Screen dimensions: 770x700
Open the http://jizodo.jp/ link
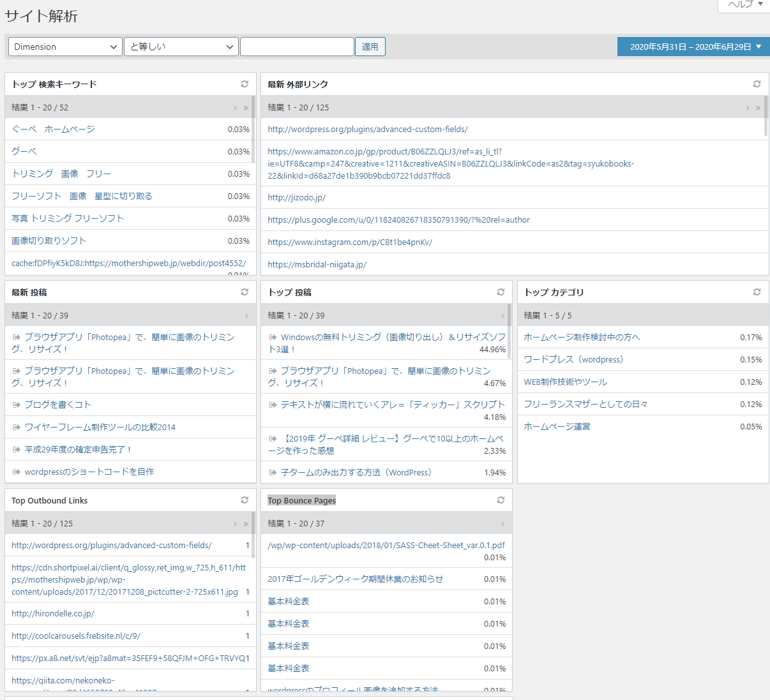[x=296, y=198]
